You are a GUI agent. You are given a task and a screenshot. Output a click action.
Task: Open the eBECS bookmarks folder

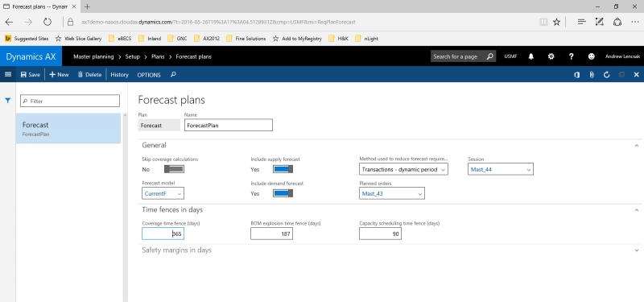tap(120, 39)
